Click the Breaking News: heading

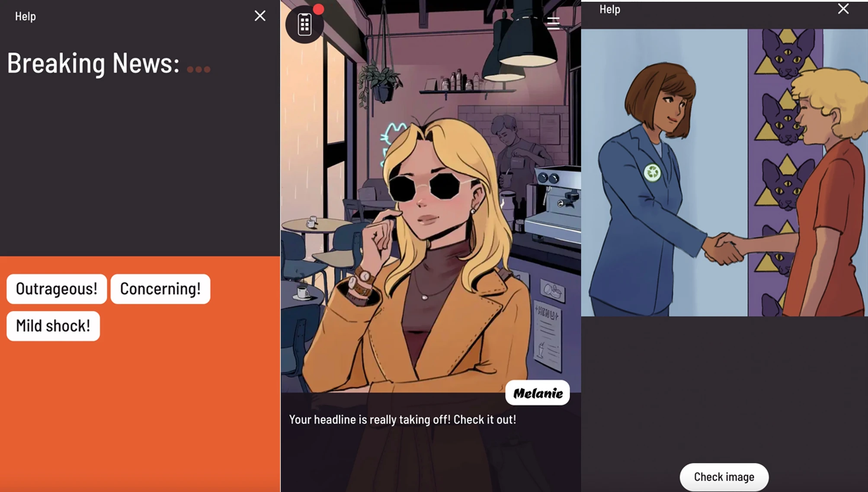93,63
